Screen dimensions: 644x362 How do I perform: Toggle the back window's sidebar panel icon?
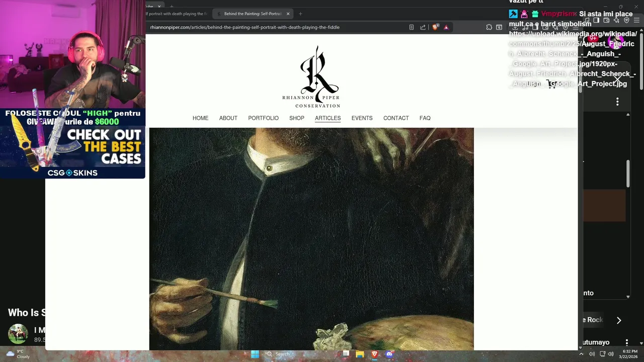[x=596, y=20]
